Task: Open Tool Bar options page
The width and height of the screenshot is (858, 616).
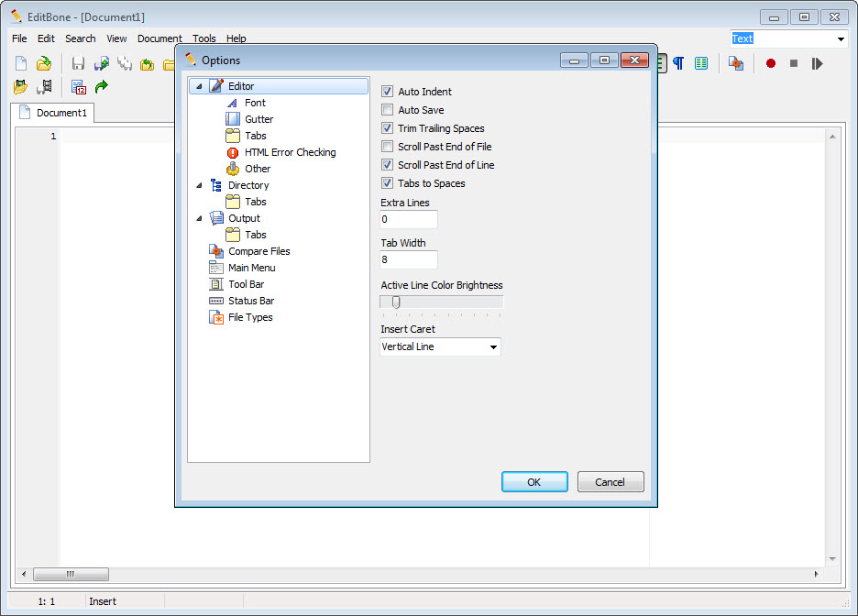Action: click(247, 284)
